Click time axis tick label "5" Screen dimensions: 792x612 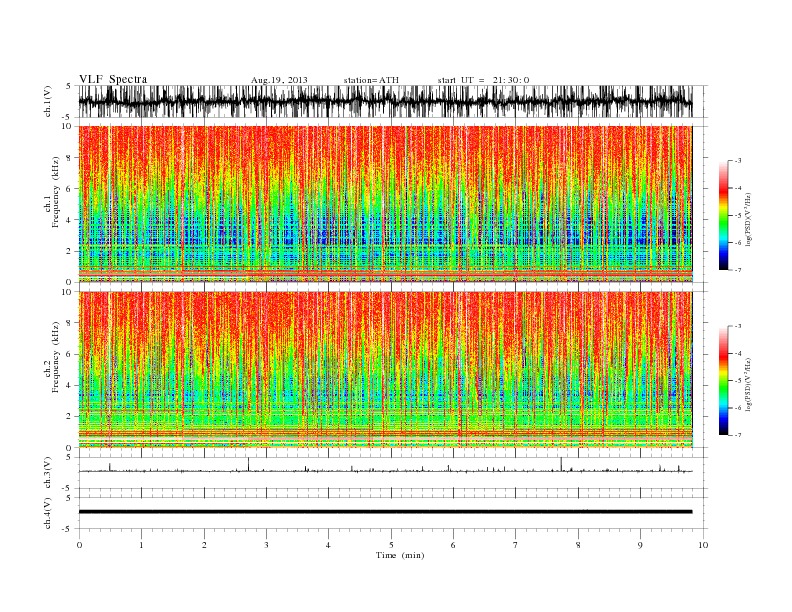[x=391, y=545]
